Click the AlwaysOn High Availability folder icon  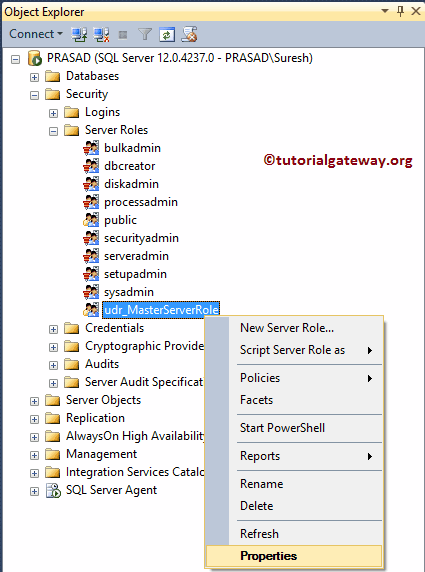pos(53,436)
